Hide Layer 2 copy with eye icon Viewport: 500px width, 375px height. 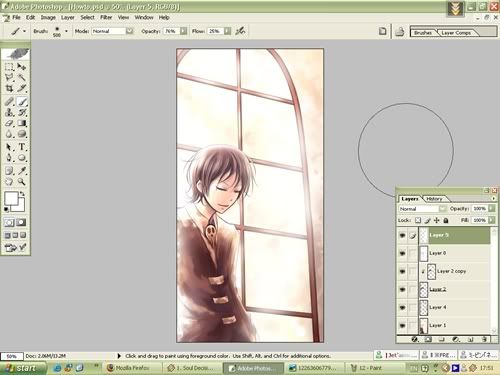[x=403, y=271]
